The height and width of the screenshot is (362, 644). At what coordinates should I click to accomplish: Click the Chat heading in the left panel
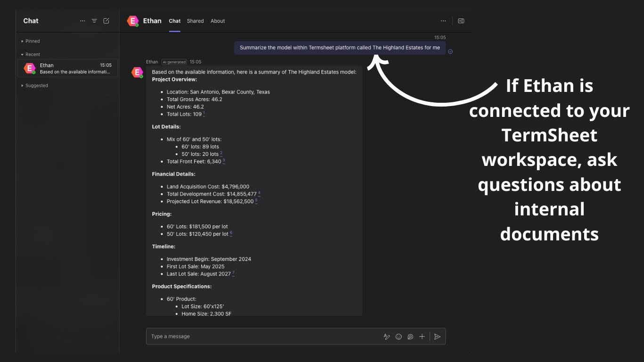[31, 21]
